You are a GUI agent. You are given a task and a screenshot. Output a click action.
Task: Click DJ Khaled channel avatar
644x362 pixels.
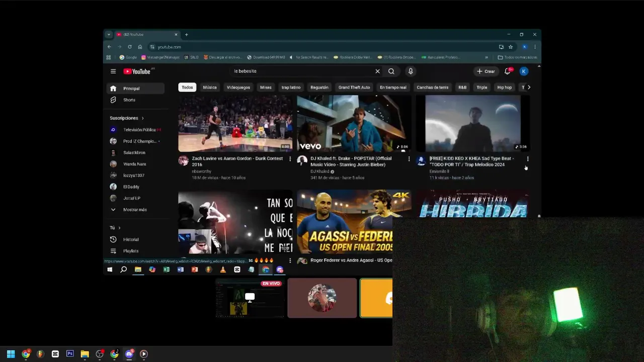[302, 161]
